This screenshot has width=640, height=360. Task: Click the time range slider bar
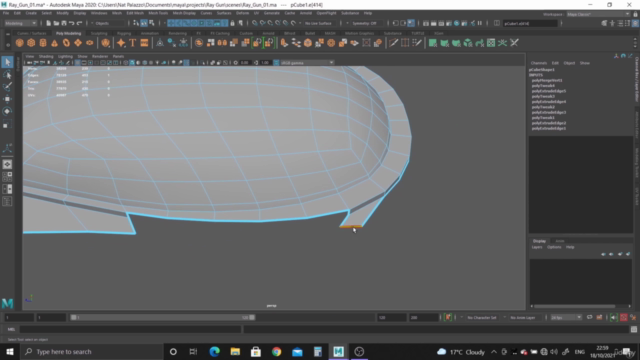tap(163, 318)
